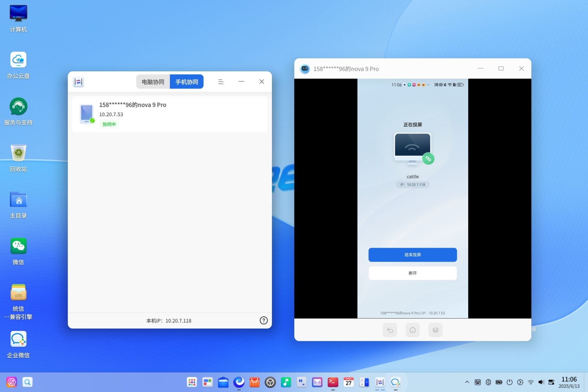Mute sound via the volume tray icon
The width and height of the screenshot is (588, 392).
click(x=541, y=382)
